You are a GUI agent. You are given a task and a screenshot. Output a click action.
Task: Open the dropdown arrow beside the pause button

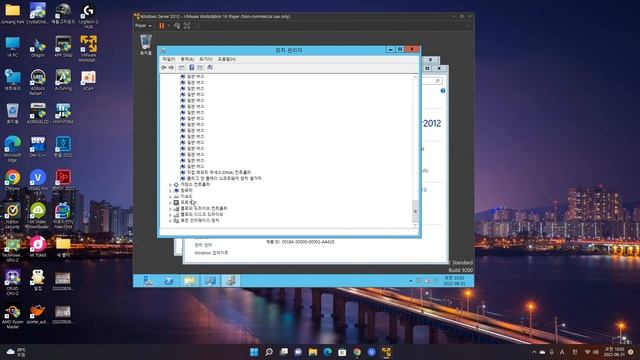tap(169, 26)
